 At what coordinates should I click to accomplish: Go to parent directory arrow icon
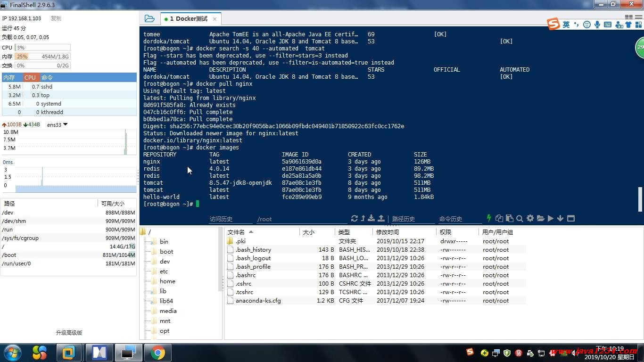click(x=363, y=218)
